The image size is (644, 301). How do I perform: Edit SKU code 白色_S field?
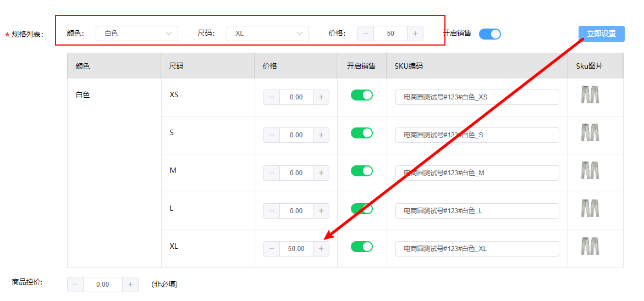[477, 135]
